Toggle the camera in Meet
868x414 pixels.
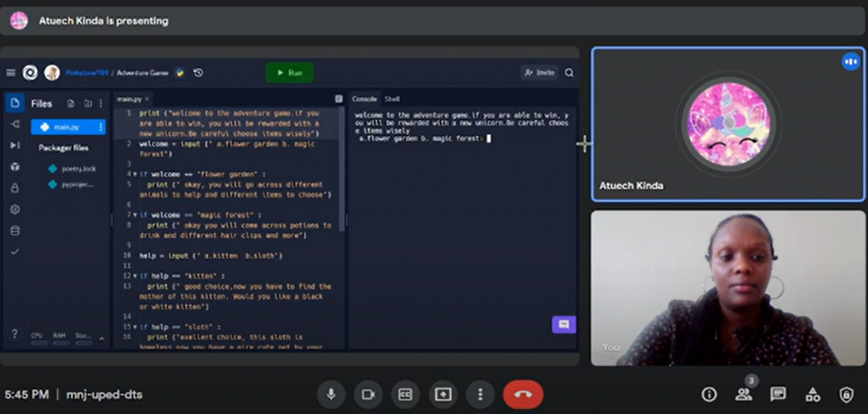click(x=368, y=394)
